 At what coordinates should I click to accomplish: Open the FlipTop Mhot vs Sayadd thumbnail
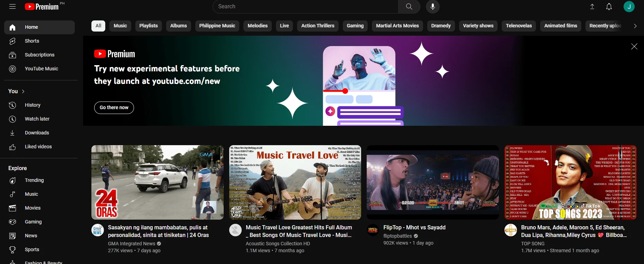click(433, 182)
